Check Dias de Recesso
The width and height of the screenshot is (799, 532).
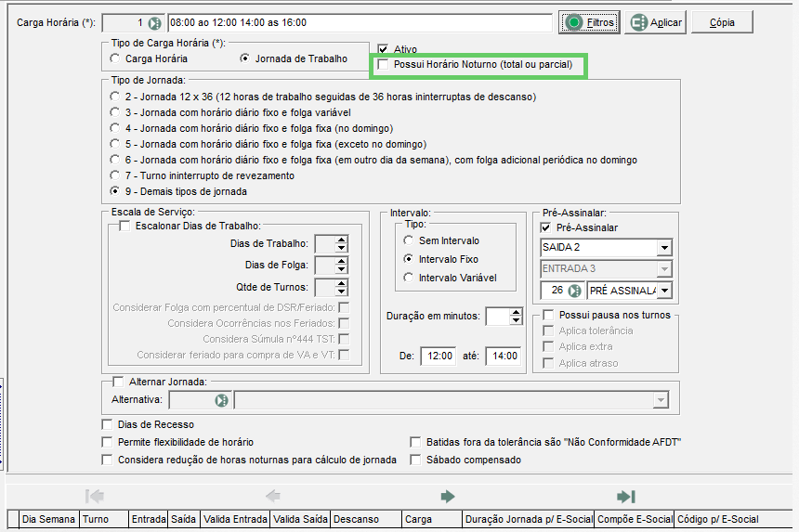coord(107,424)
